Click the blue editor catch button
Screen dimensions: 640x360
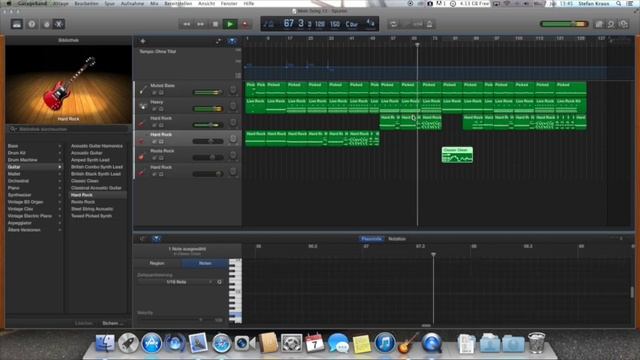(x=156, y=239)
